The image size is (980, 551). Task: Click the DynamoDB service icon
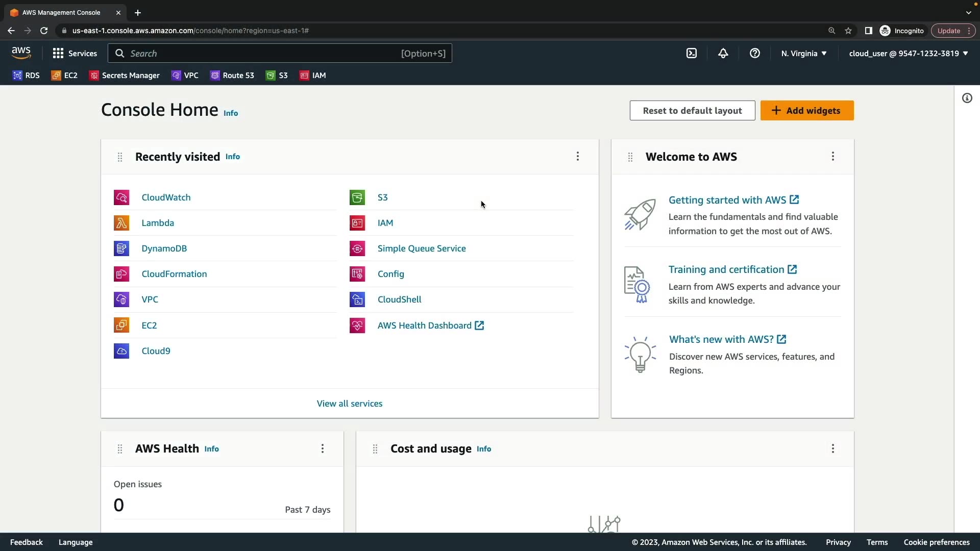point(121,248)
